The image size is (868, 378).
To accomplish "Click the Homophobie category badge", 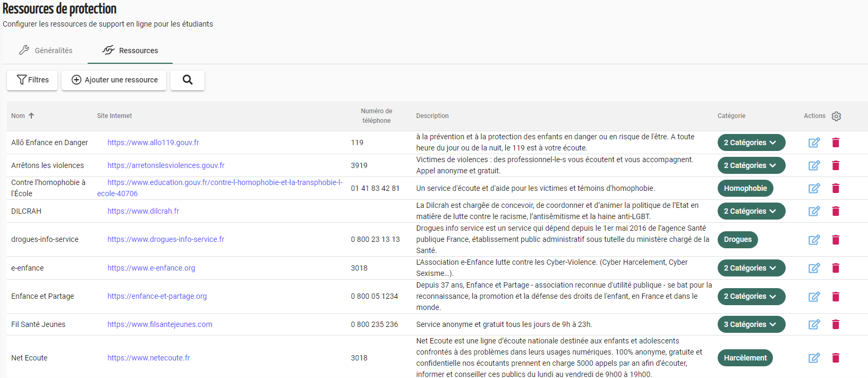I will point(745,188).
